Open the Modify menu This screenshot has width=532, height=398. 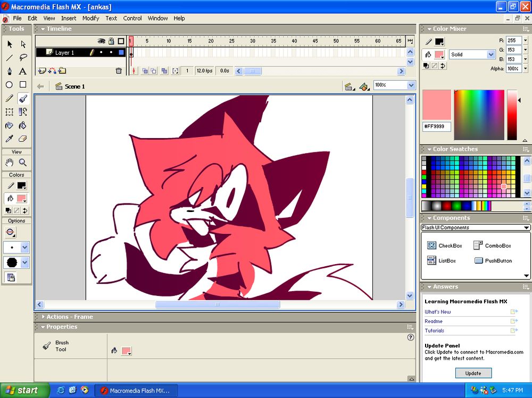tap(90, 18)
